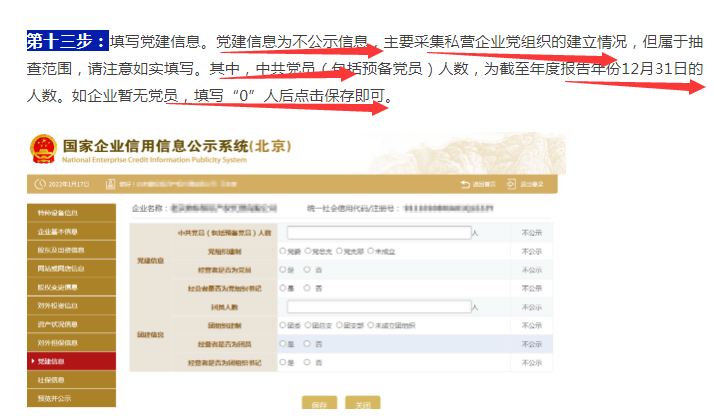Select 团委 radio for league organization type

click(283, 325)
